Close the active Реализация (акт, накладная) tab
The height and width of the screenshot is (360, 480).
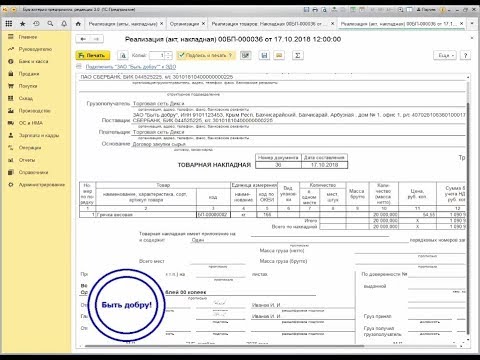pyautogui.click(x=461, y=24)
